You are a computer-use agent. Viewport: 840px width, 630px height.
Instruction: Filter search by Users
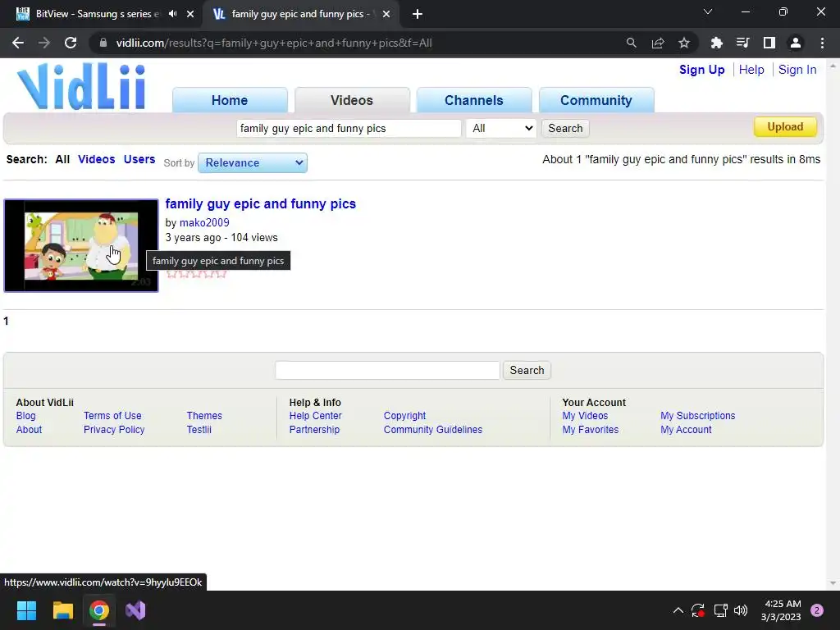click(x=139, y=159)
